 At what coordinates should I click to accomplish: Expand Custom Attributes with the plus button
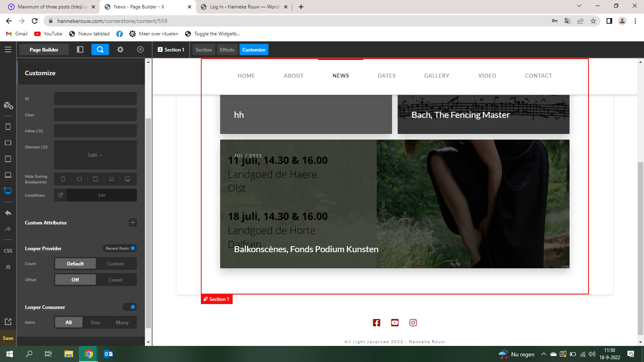click(x=133, y=222)
